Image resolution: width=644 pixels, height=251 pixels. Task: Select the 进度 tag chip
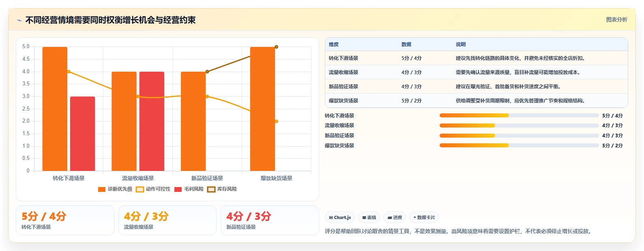pyautogui.click(x=395, y=217)
